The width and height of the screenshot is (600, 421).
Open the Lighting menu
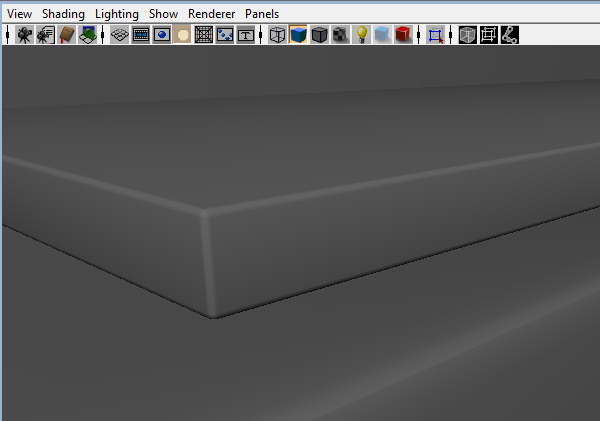tap(117, 14)
